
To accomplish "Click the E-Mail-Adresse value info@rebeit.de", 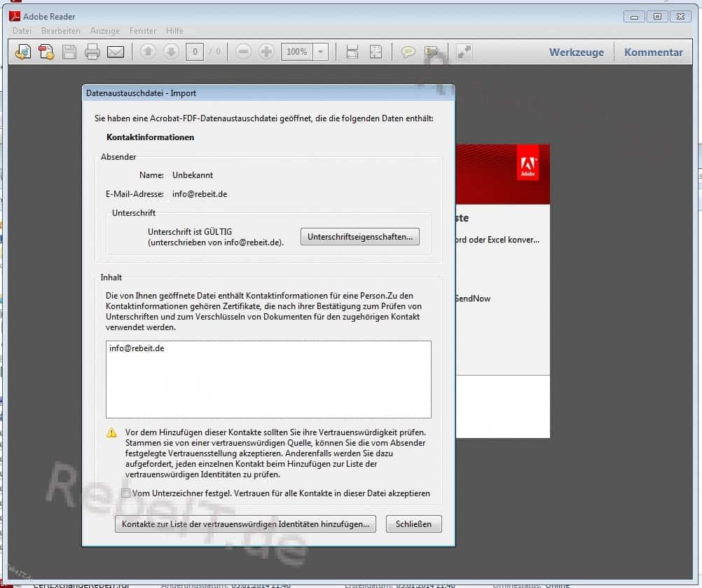I will [200, 194].
